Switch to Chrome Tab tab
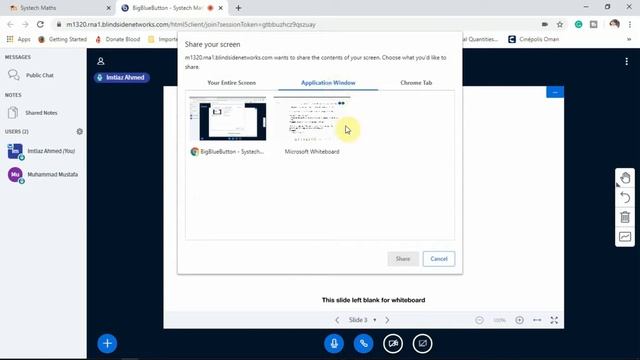640x360 pixels. pyautogui.click(x=416, y=82)
